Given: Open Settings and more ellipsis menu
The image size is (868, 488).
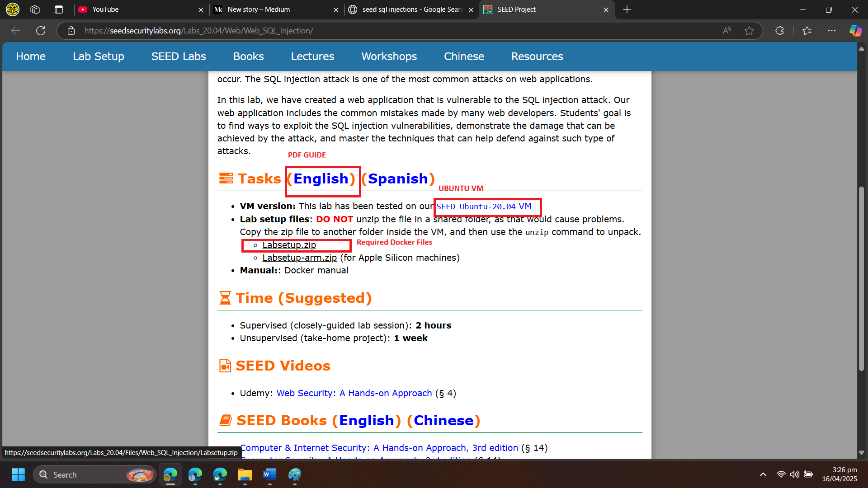Looking at the screenshot, I should (x=831, y=31).
